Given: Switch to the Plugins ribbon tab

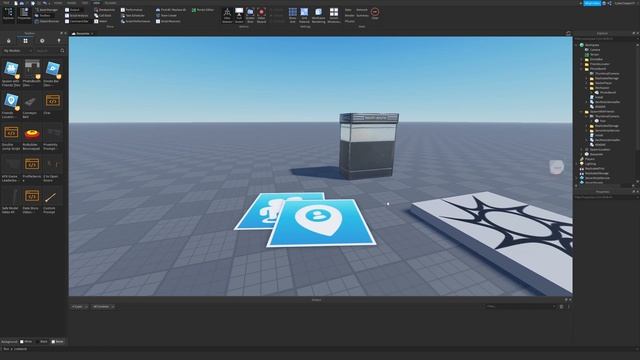Looking at the screenshot, I should 110,3.
